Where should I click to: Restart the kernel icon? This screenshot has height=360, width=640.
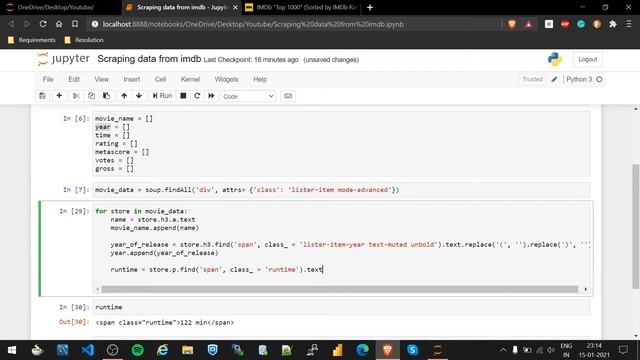tap(197, 96)
